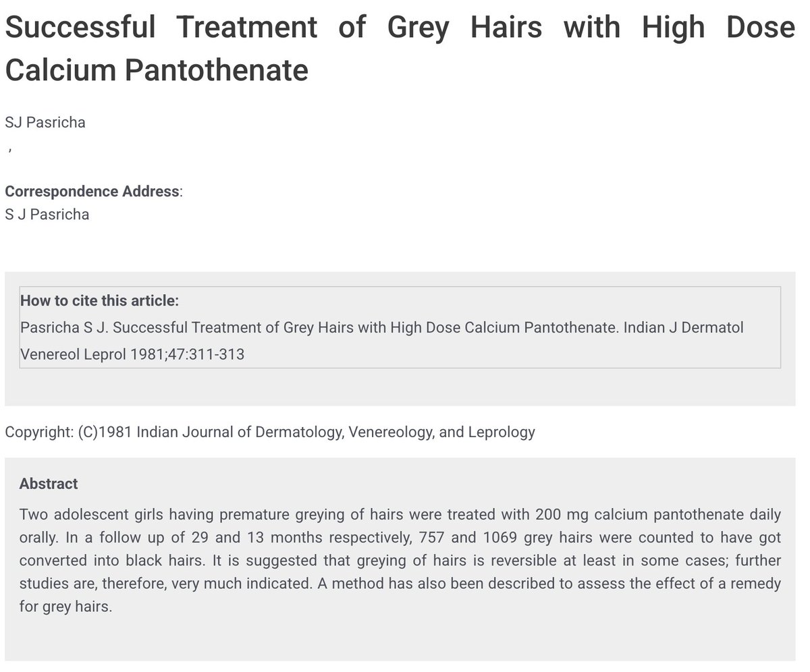Click the "Abstract" heading
Image resolution: width=810 pixels, height=672 pixels.
[49, 484]
